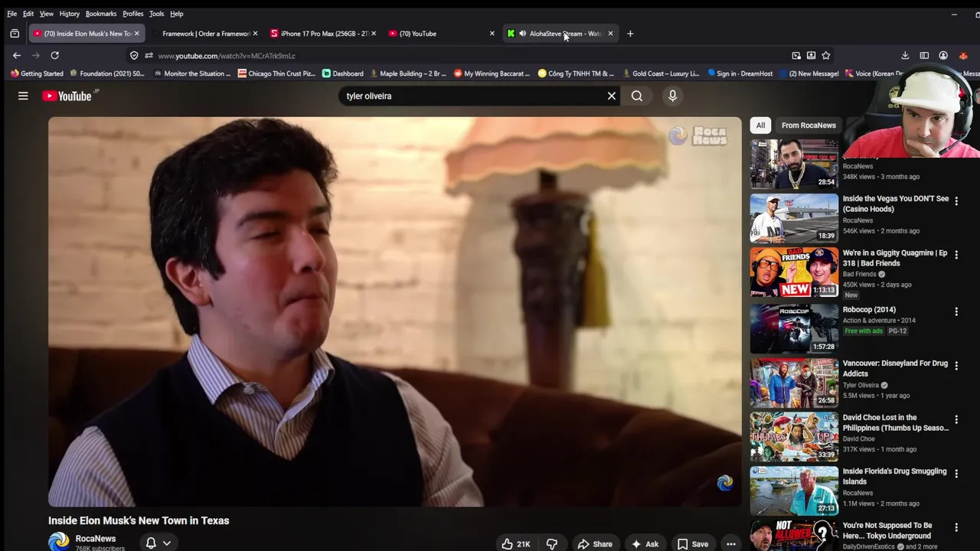Open options for Florida's Drug Smuggling video

coord(956,474)
